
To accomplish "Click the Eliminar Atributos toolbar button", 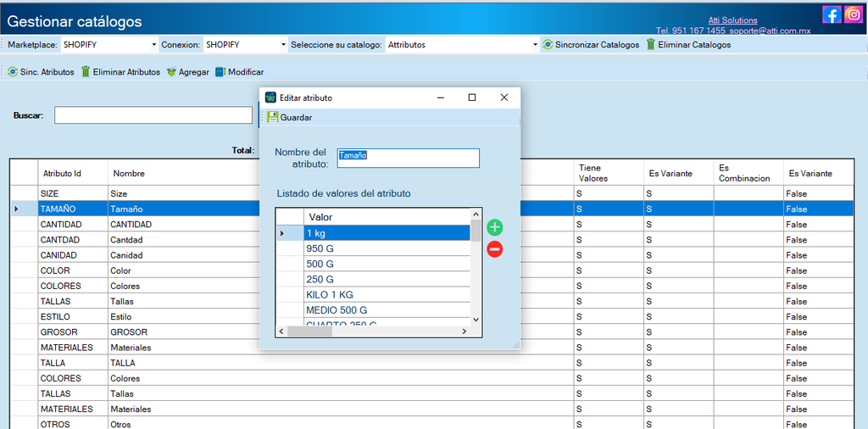I will coord(120,72).
